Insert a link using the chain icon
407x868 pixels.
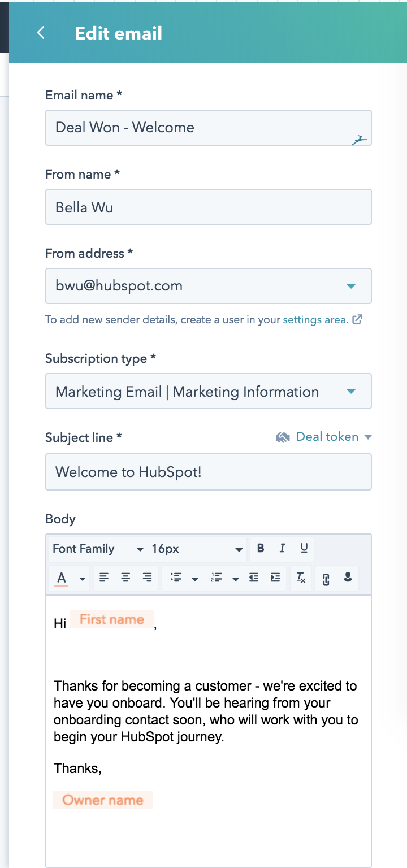326,579
